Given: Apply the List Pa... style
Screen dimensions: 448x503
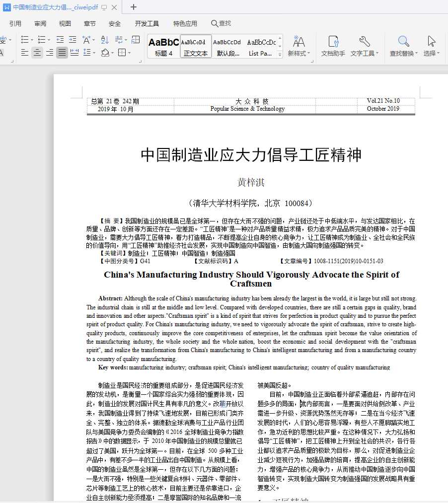Looking at the screenshot, I should point(261,46).
